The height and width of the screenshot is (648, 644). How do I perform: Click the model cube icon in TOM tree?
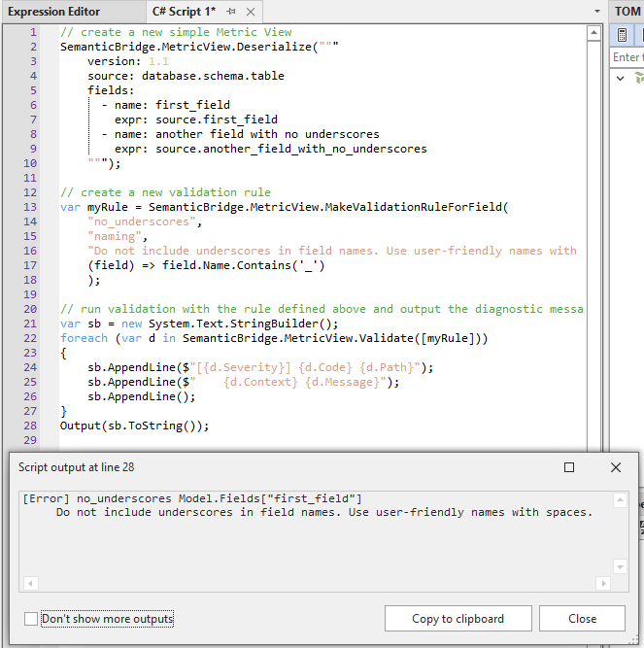tap(639, 78)
